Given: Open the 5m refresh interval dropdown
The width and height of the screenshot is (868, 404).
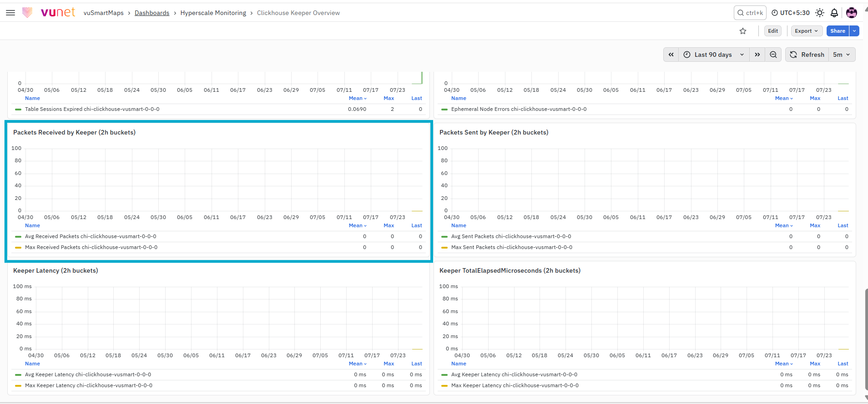Looking at the screenshot, I should tap(842, 55).
